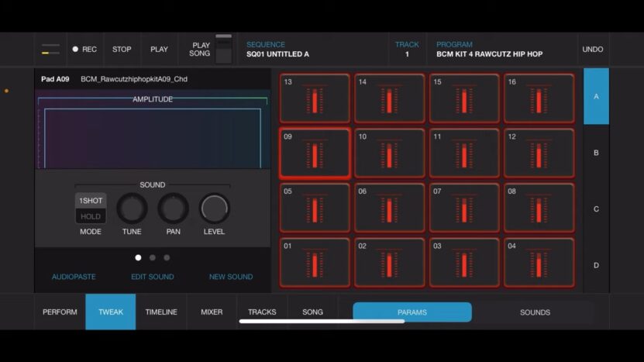Tap drum pad 10
Screen dimensions: 644x362
point(389,153)
